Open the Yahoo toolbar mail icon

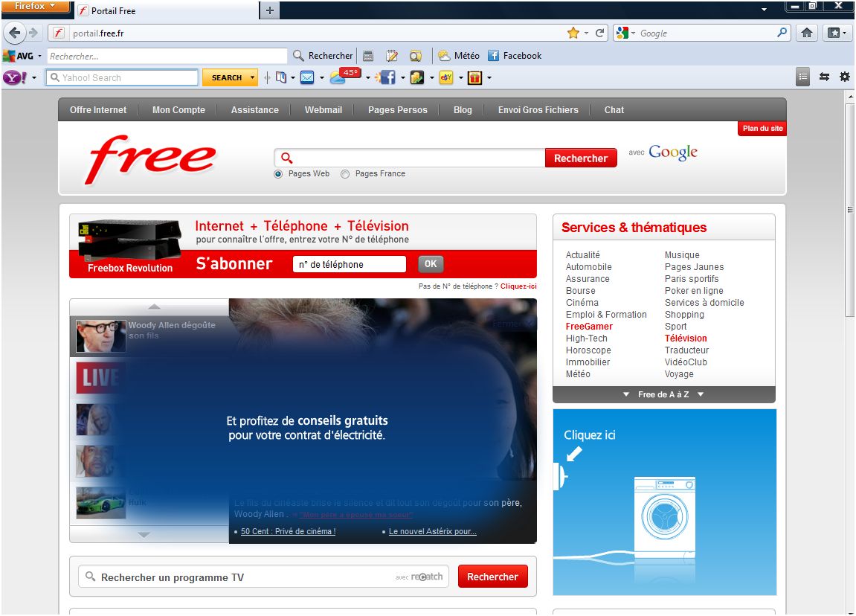[307, 77]
